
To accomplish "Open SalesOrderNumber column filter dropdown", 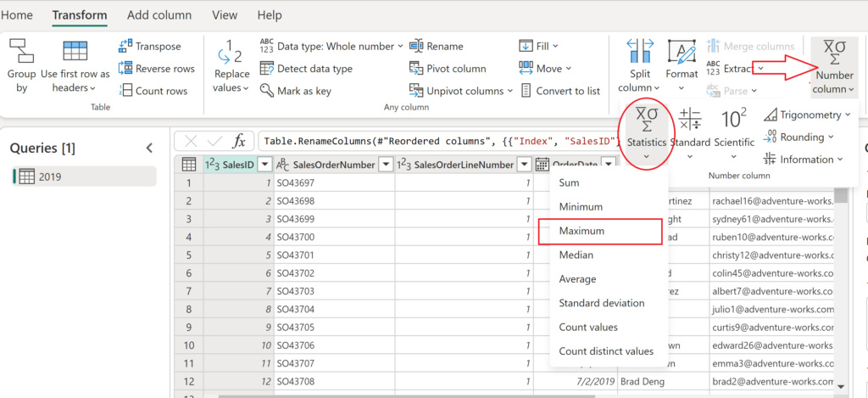I will [x=386, y=165].
